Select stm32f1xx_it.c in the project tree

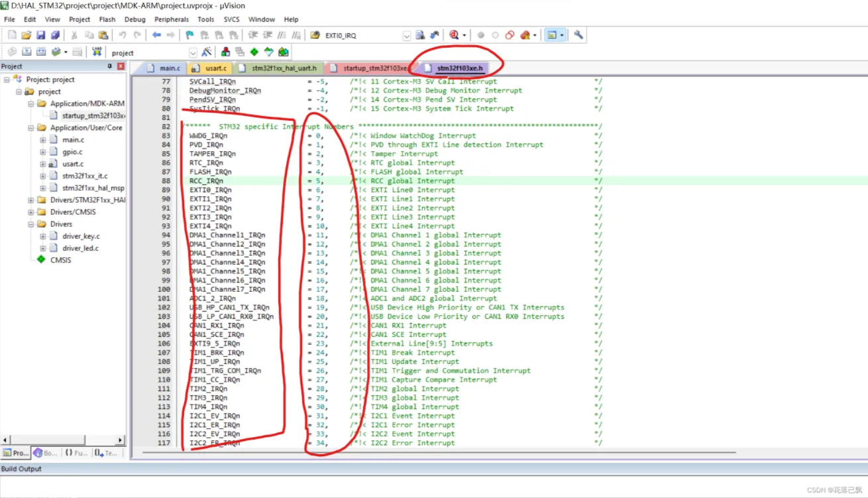coord(85,176)
